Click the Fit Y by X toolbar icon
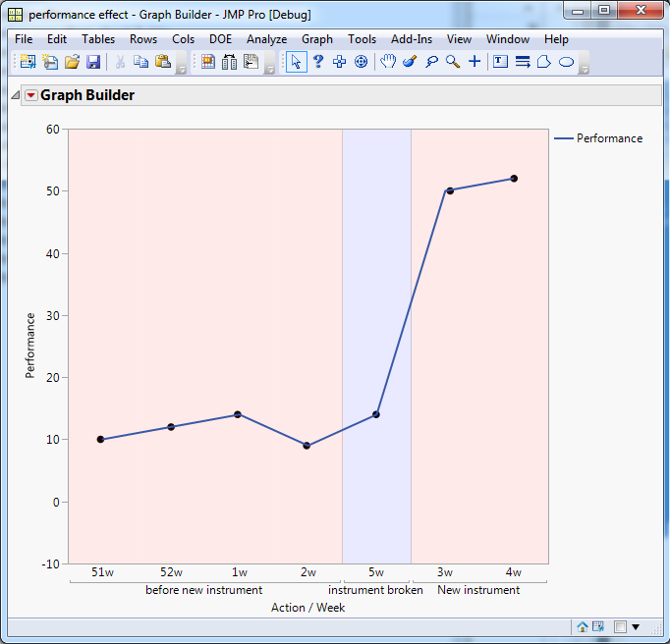This screenshot has width=670, height=644. tap(251, 62)
